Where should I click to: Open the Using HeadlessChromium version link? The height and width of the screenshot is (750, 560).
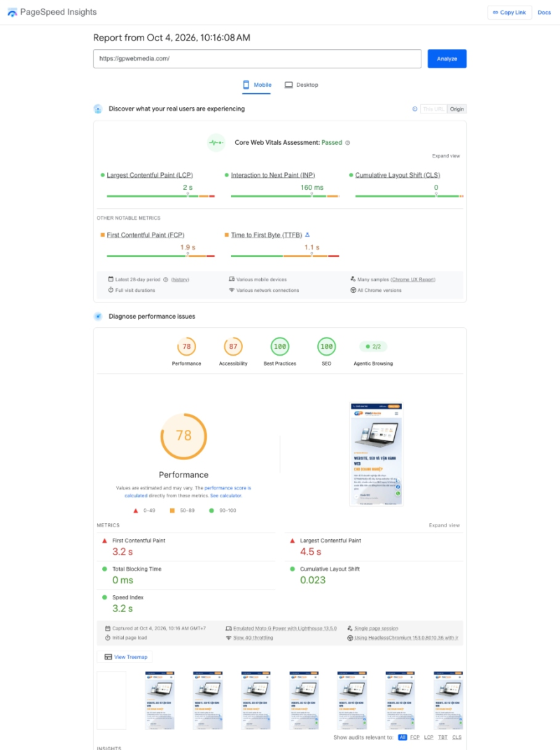pyautogui.click(x=406, y=638)
